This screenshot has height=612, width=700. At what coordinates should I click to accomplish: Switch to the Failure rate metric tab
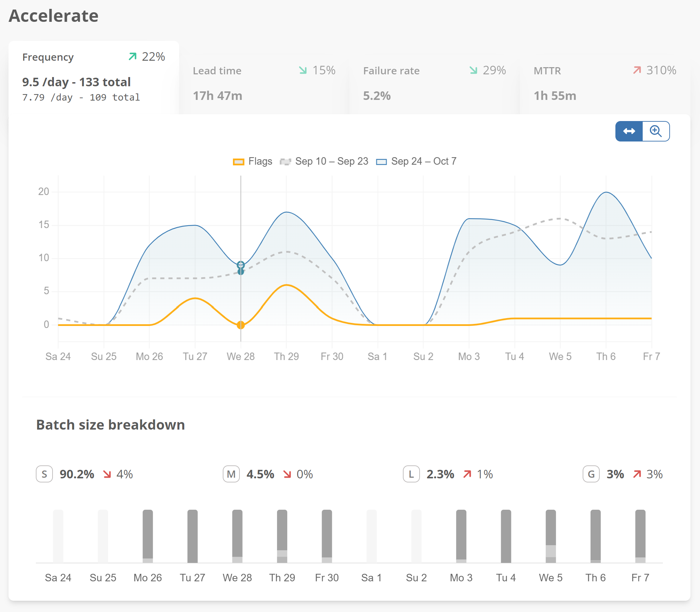pos(434,84)
